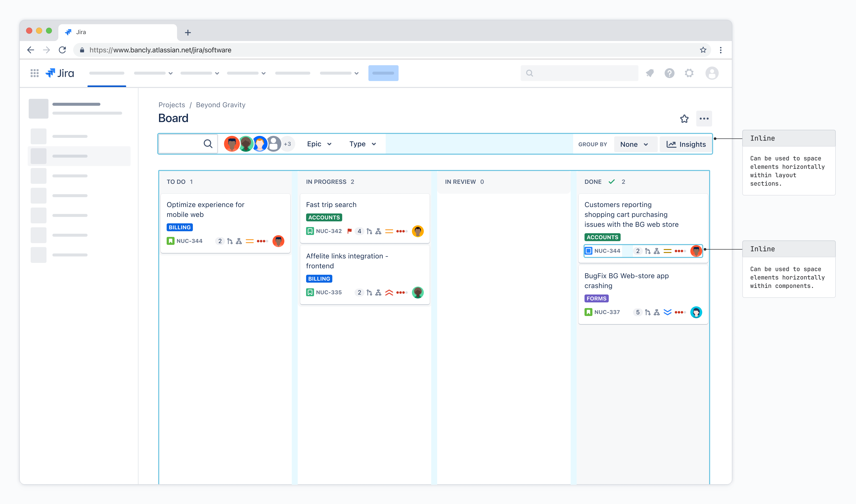Image resolution: width=856 pixels, height=504 pixels.
Task: Toggle the first assignee avatar filter
Action: tap(232, 144)
